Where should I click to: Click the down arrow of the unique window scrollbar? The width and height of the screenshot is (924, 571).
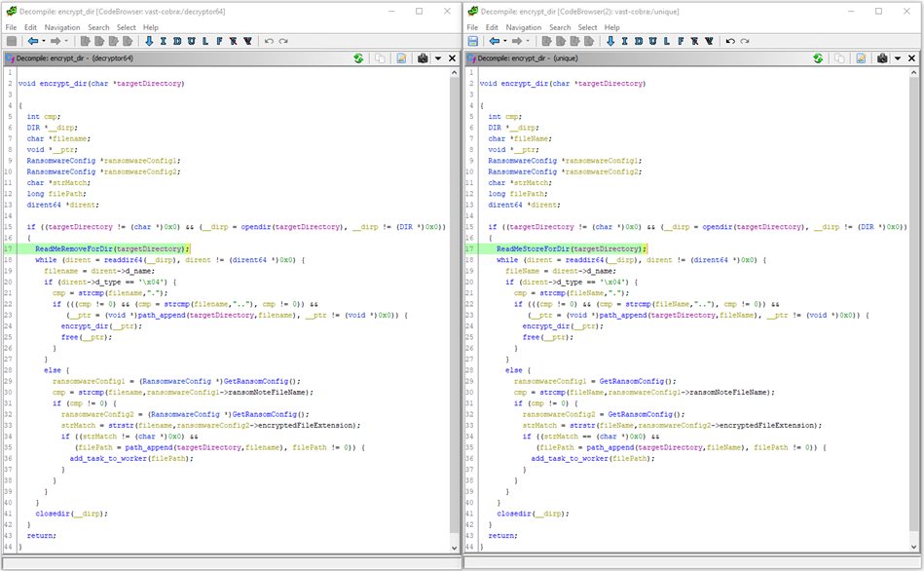pyautogui.click(x=913, y=547)
